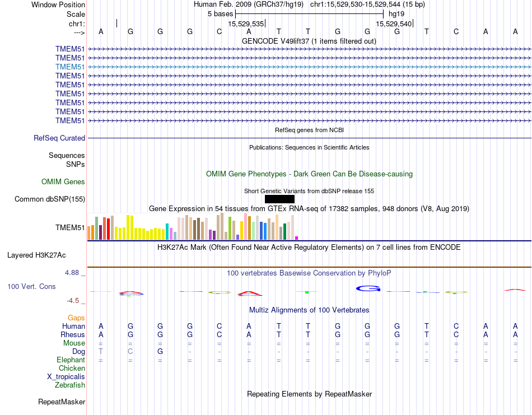Click the RepeatMasker track label
The height and width of the screenshot is (415, 532).
pyautogui.click(x=62, y=402)
